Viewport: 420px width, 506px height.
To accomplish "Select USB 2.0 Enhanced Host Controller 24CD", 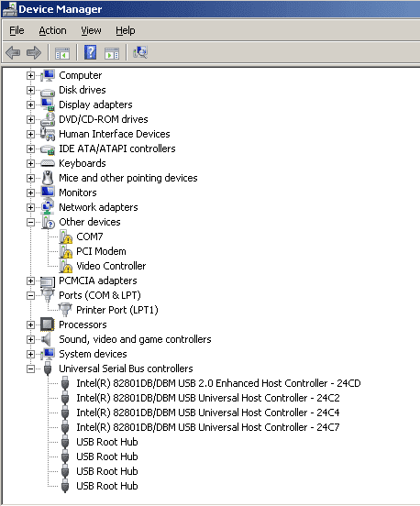I will pos(218,383).
